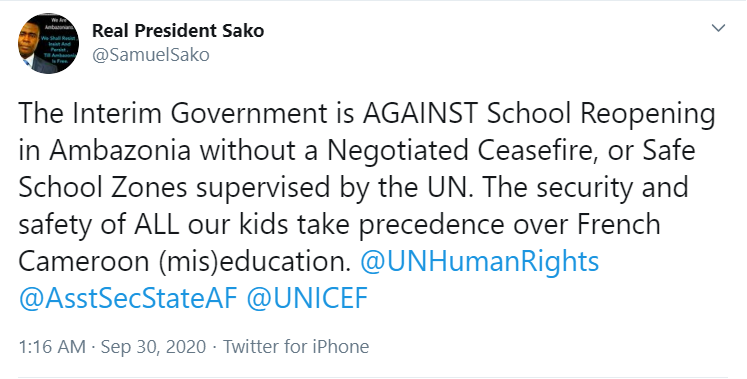Image resolution: width=747 pixels, height=379 pixels.
Task: Click the phrase Interim Government
Action: [194, 113]
